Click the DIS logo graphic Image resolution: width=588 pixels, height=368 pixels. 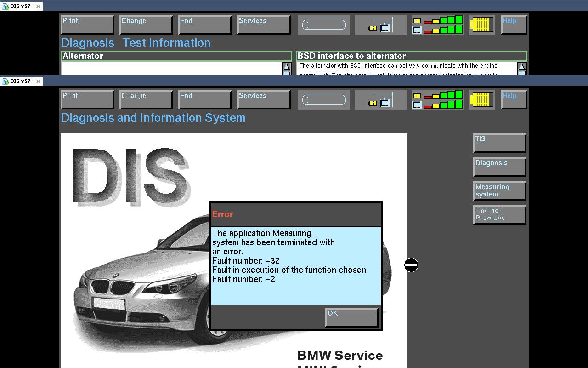tap(131, 177)
